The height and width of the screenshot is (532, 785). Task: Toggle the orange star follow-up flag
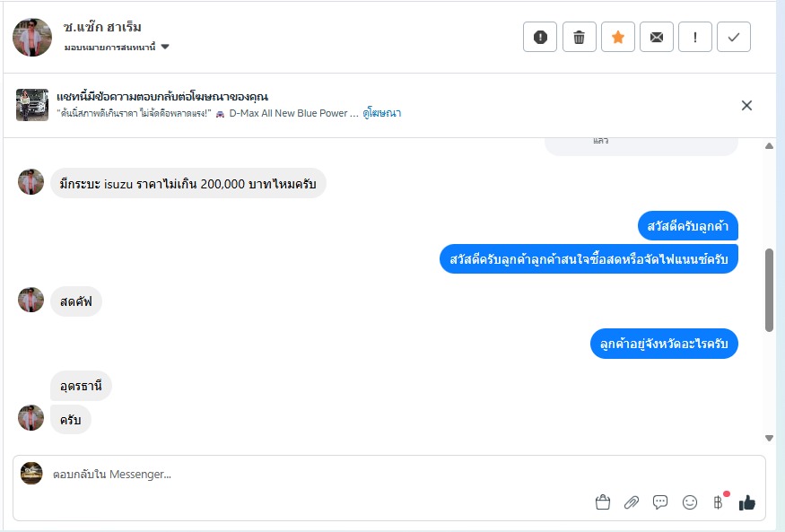click(617, 37)
